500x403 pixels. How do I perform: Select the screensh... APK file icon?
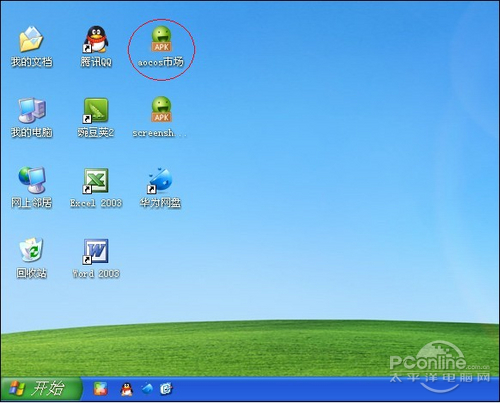[x=162, y=109]
